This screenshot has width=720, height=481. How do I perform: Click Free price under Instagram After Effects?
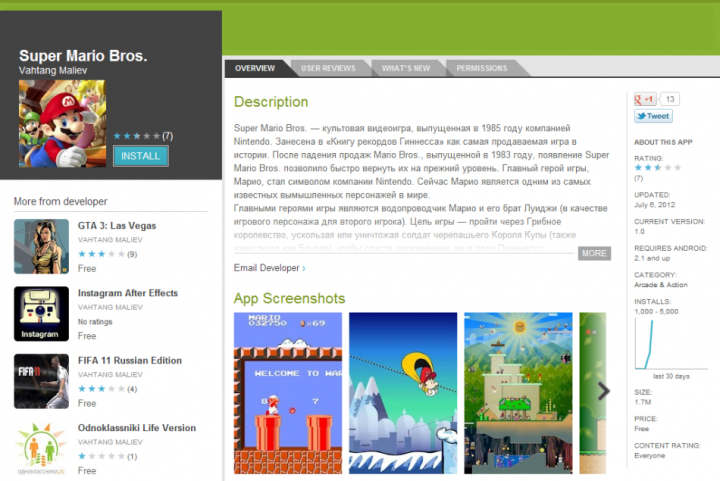pyautogui.click(x=87, y=336)
